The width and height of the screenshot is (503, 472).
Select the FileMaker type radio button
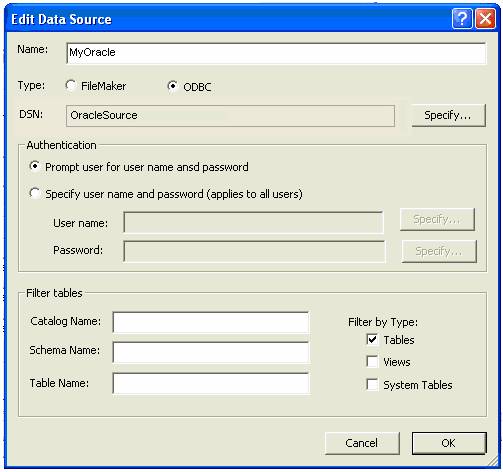pyautogui.click(x=71, y=86)
